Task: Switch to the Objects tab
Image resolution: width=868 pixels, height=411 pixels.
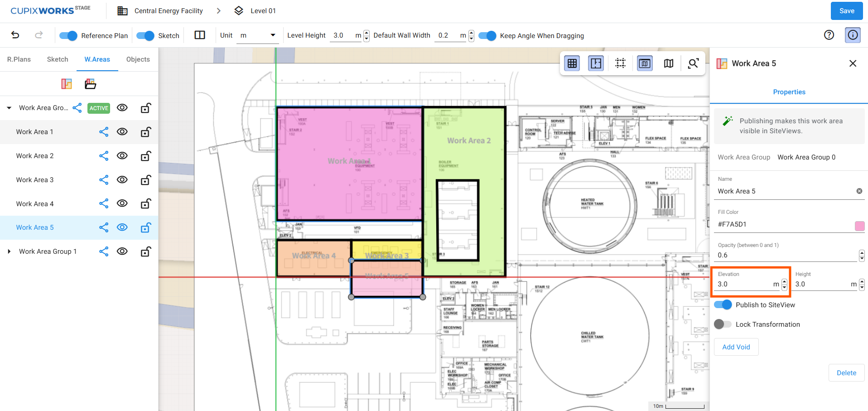Action: click(138, 59)
